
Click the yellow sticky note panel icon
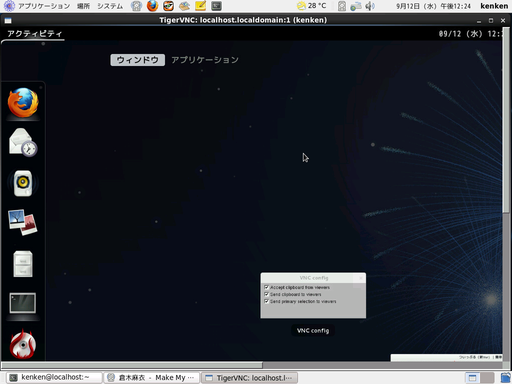pos(200,6)
